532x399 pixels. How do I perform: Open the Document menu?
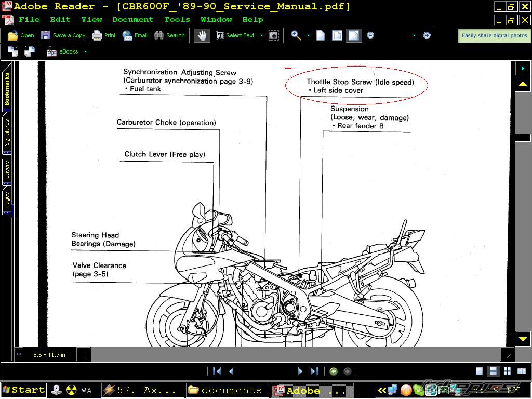click(x=132, y=20)
